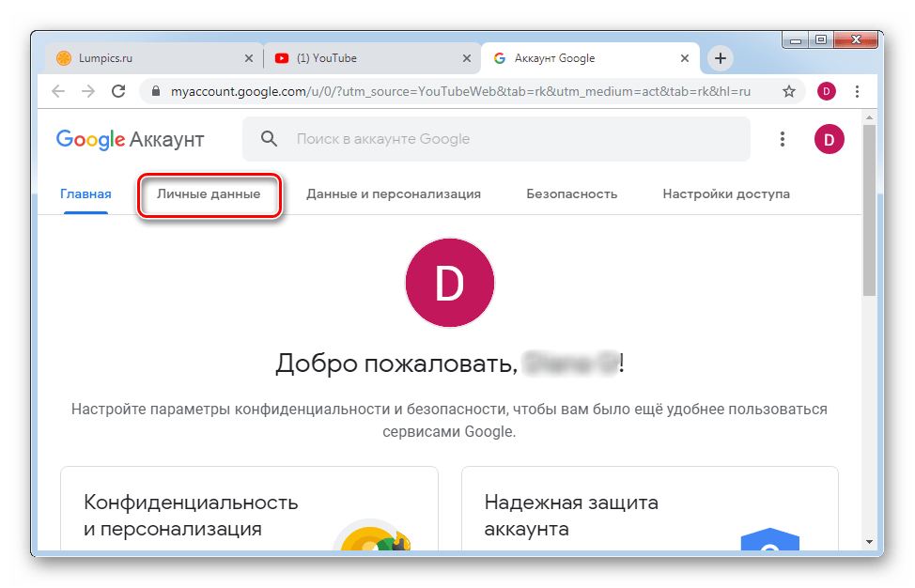Click the scrollbar up arrow
The image size is (915, 588).
(870, 117)
